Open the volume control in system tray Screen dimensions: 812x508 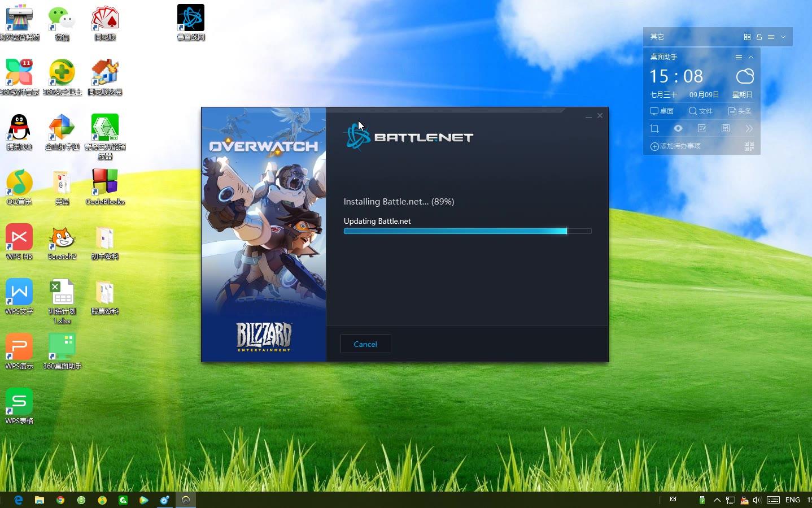click(757, 500)
